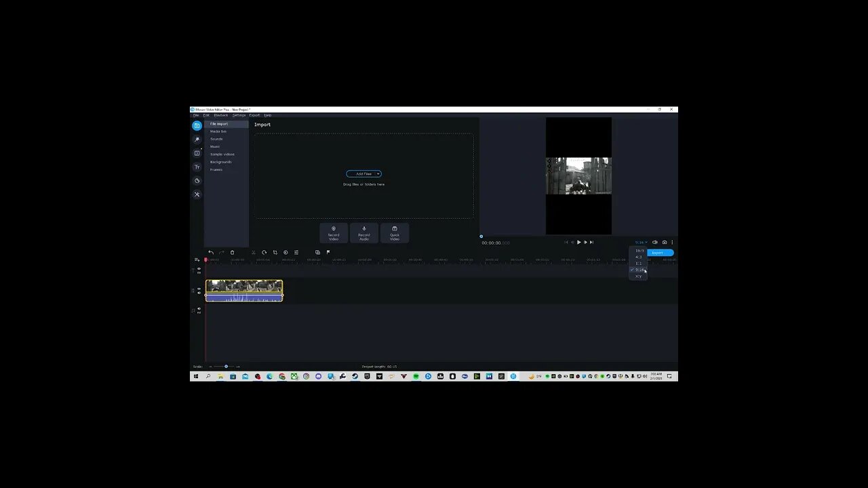
Task: Open the Filters magic wand section
Action: tap(197, 140)
